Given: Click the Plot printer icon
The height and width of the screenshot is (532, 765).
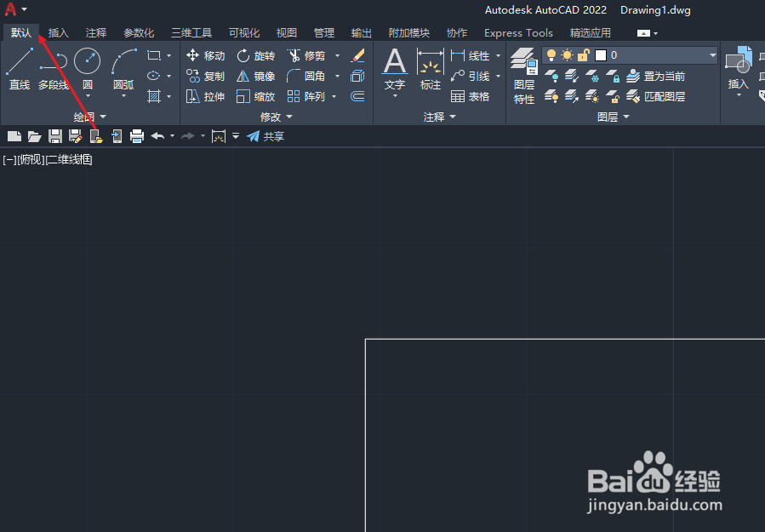Looking at the screenshot, I should (137, 136).
